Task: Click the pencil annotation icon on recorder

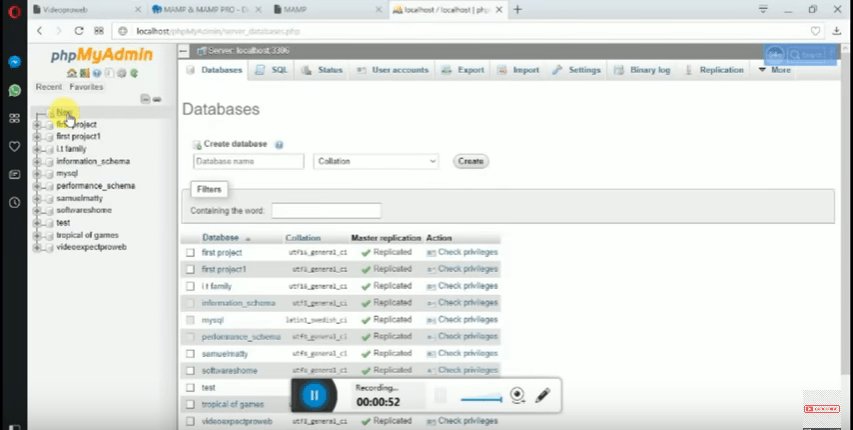Action: [542, 395]
